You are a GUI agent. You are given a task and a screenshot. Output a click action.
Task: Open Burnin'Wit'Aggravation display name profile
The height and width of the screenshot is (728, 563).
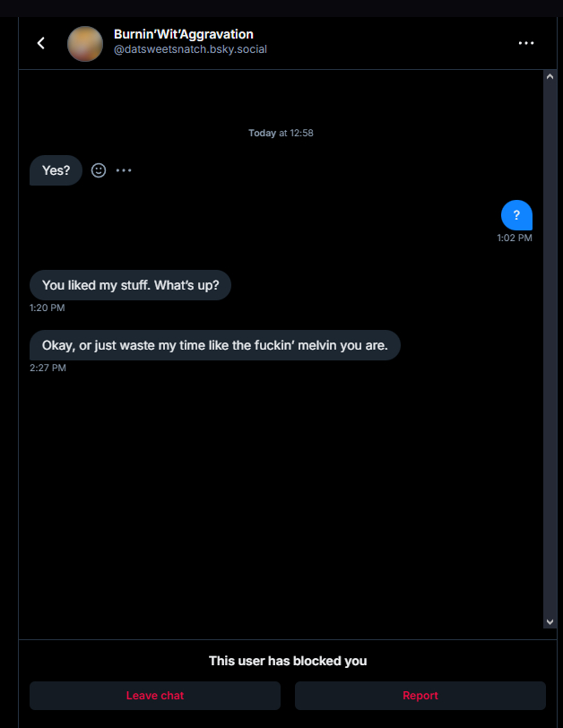(183, 34)
